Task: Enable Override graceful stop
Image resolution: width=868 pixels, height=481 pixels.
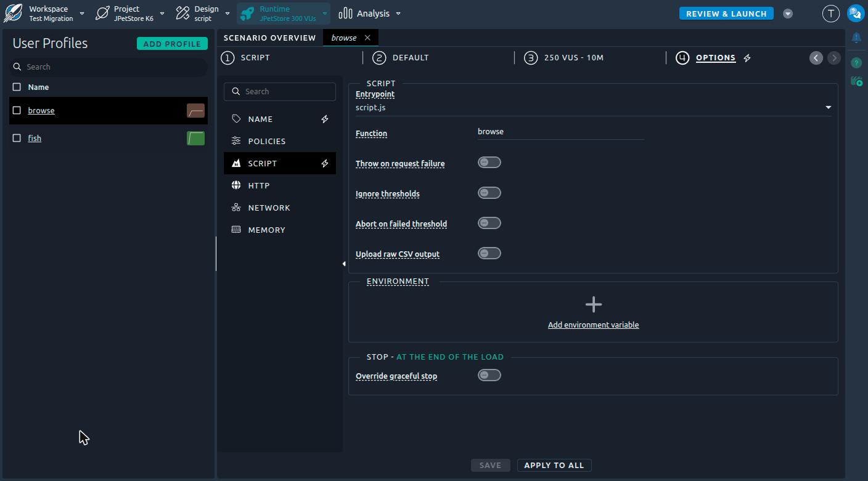Action: [489, 375]
